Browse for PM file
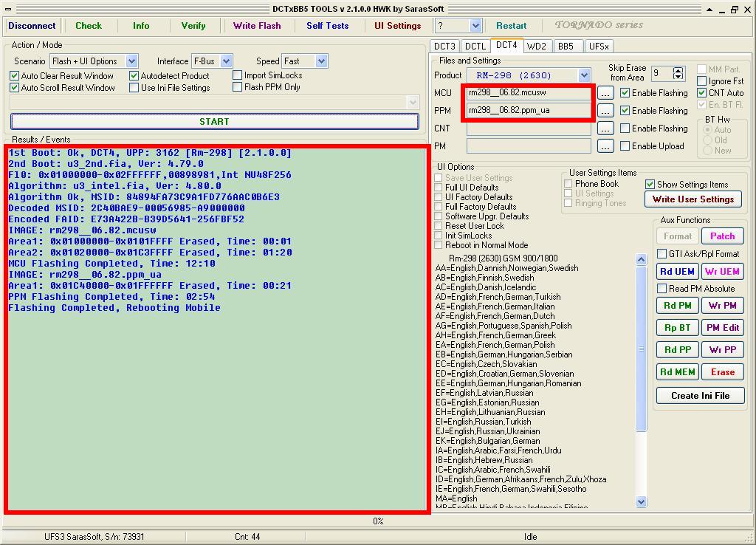The width and height of the screenshot is (756, 545). coord(605,145)
